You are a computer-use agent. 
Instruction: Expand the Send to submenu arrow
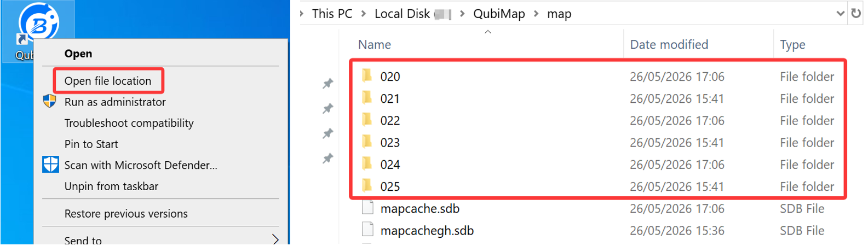tap(275, 239)
